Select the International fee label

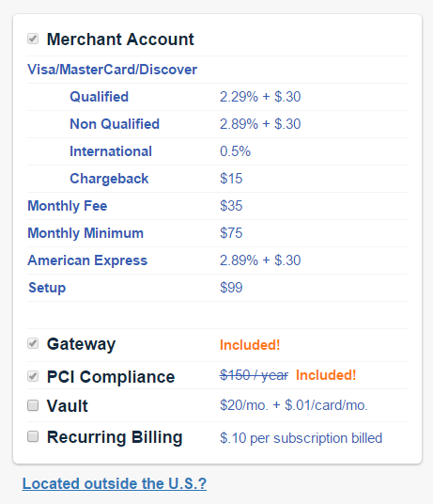111,151
